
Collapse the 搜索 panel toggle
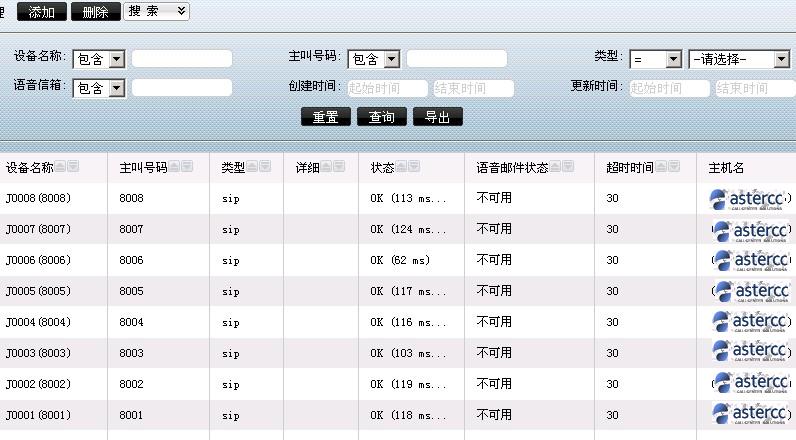coord(156,11)
